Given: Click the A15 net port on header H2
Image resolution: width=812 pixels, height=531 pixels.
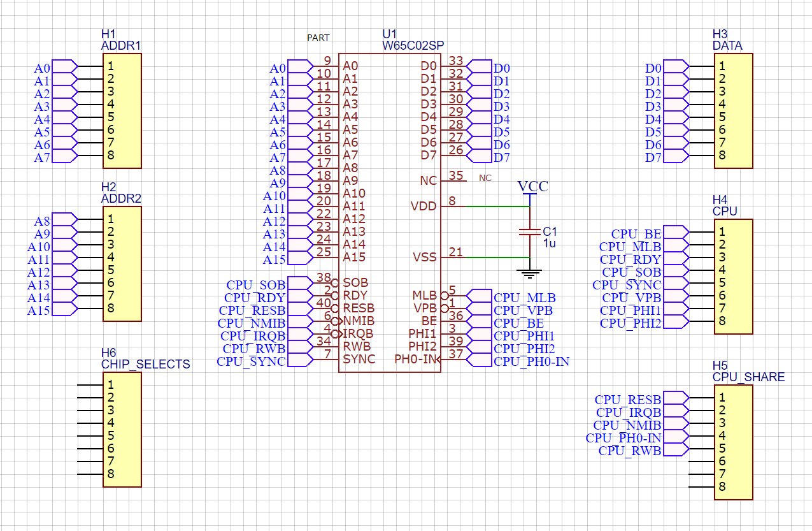Looking at the screenshot, I should point(64,310).
